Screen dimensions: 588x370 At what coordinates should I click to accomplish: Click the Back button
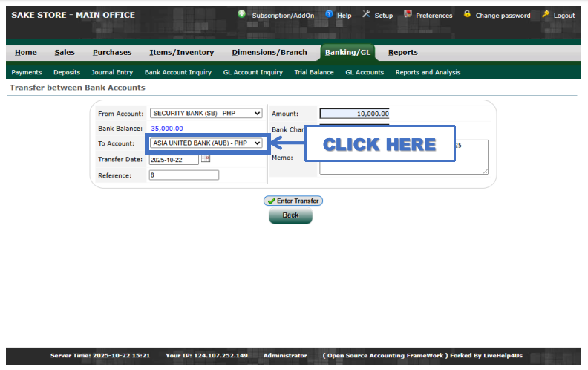pos(290,215)
